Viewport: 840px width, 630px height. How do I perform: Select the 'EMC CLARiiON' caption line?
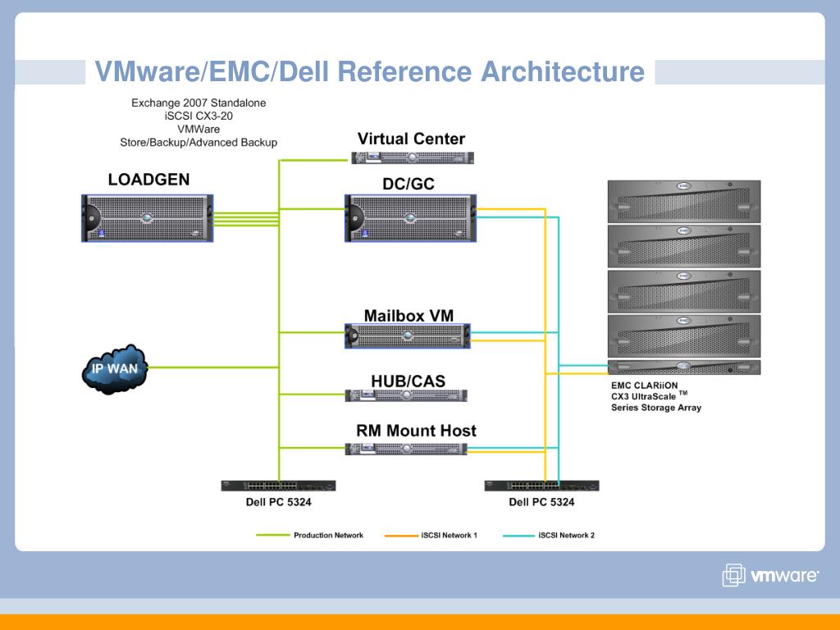[645, 386]
